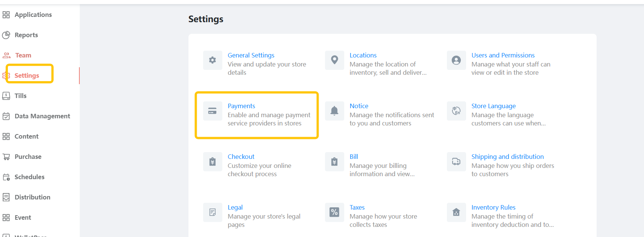This screenshot has height=237, width=644.
Task: Open the Legal settings link
Action: pyautogui.click(x=235, y=207)
